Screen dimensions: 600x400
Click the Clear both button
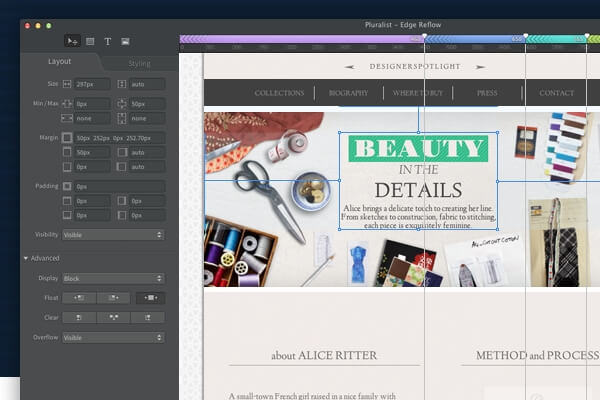(113, 317)
